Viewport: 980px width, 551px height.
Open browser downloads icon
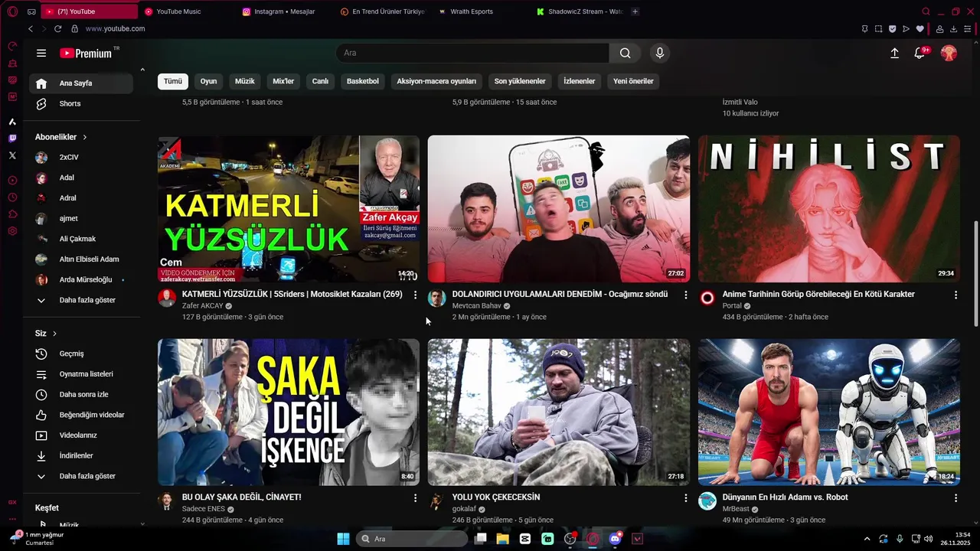coord(953,29)
